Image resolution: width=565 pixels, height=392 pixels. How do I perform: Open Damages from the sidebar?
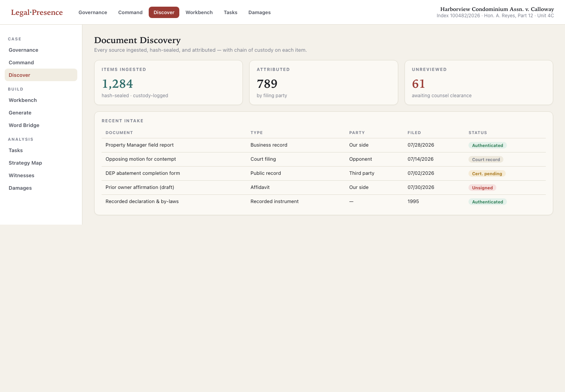pos(41,188)
